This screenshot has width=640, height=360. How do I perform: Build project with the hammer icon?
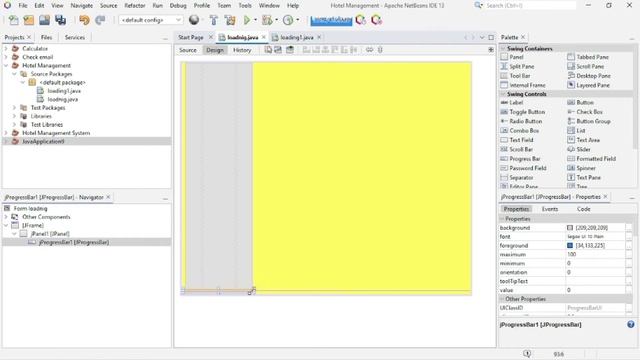[213, 20]
